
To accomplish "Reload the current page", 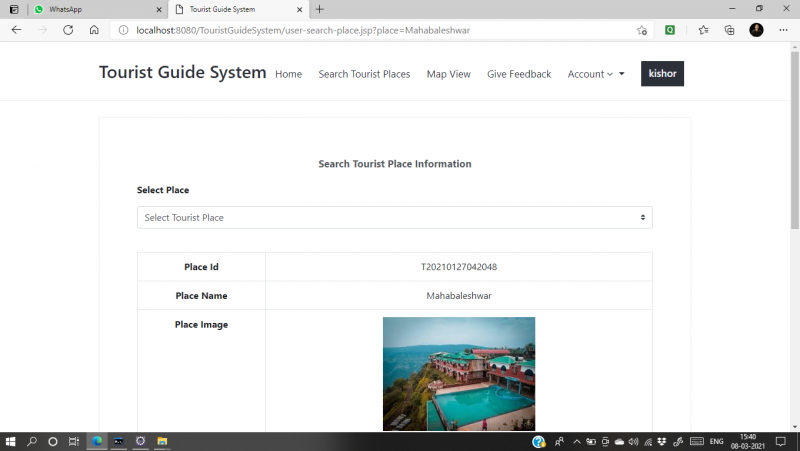I will pos(68,30).
